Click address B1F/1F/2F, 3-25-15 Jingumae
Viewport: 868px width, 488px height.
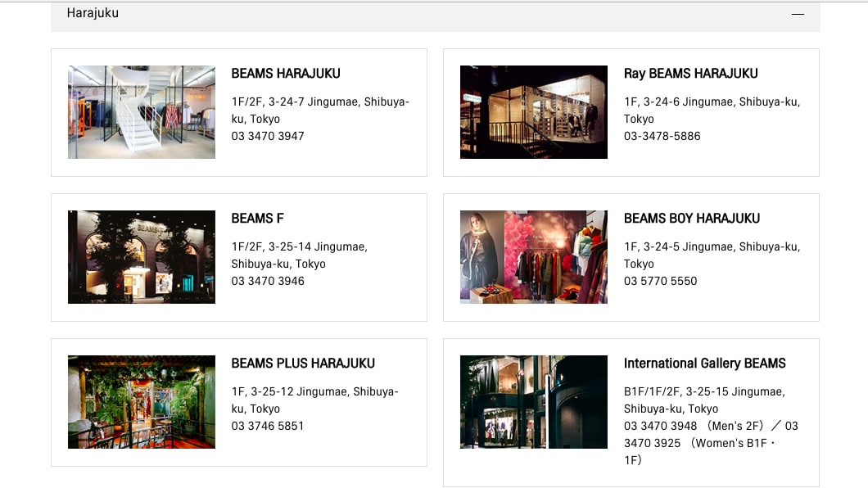coord(705,400)
